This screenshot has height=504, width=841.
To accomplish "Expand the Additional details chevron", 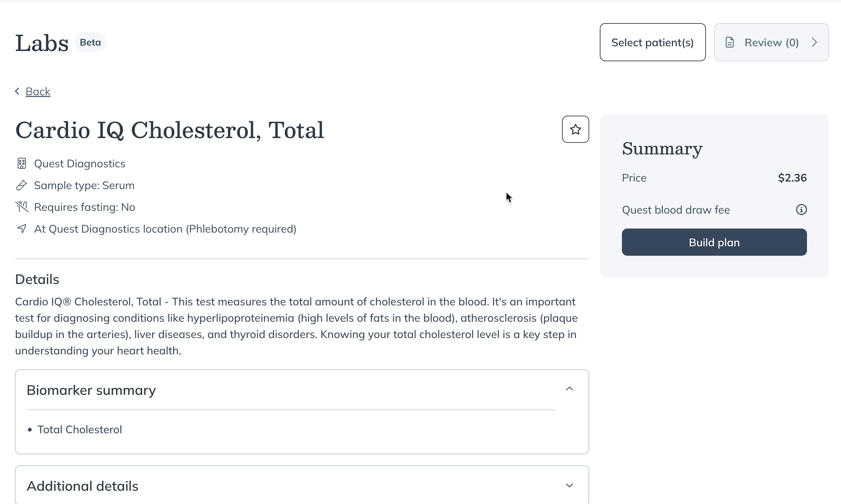I will click(569, 485).
